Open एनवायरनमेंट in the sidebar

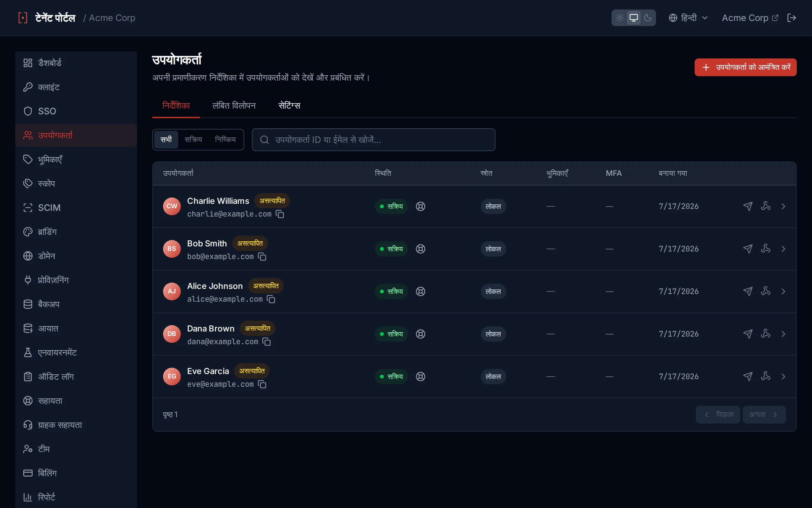[76, 352]
